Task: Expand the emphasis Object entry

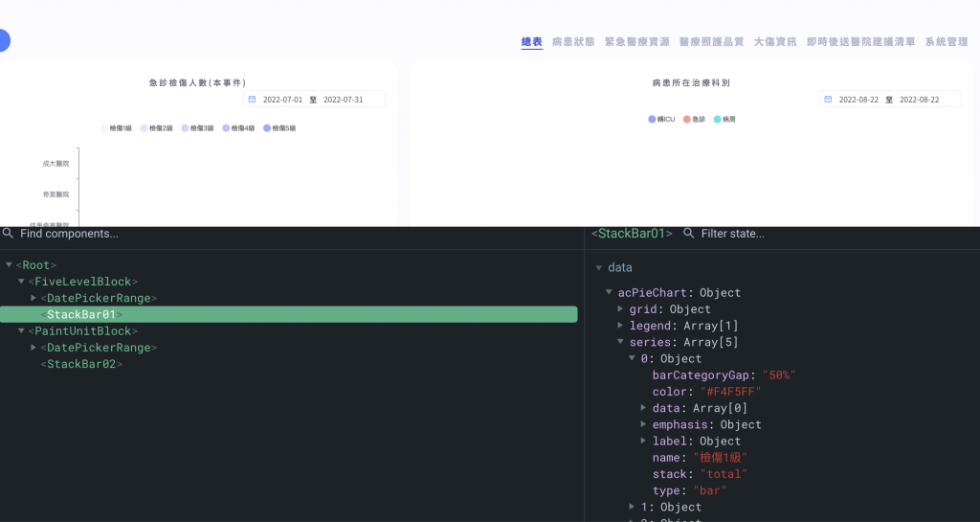Action: tap(643, 424)
